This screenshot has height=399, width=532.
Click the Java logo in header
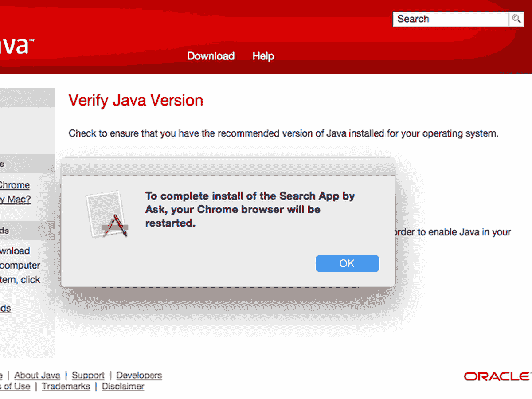pyautogui.click(x=17, y=45)
